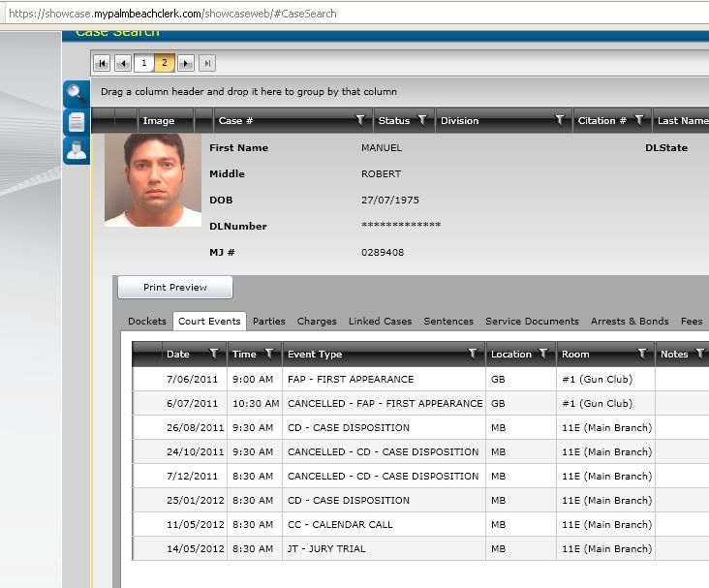Screen dimensions: 709x588
Task: Open the Location column filter
Action: click(543, 355)
